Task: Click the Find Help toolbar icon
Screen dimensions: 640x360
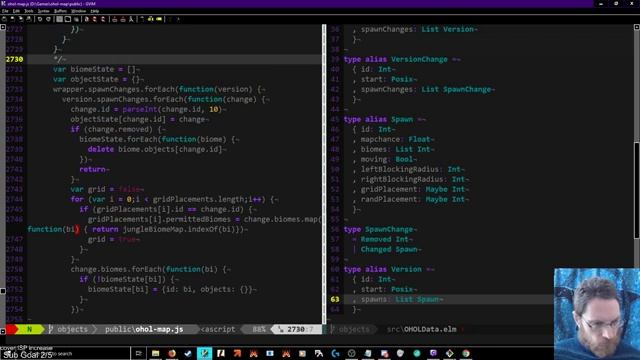Action: click(x=178, y=19)
